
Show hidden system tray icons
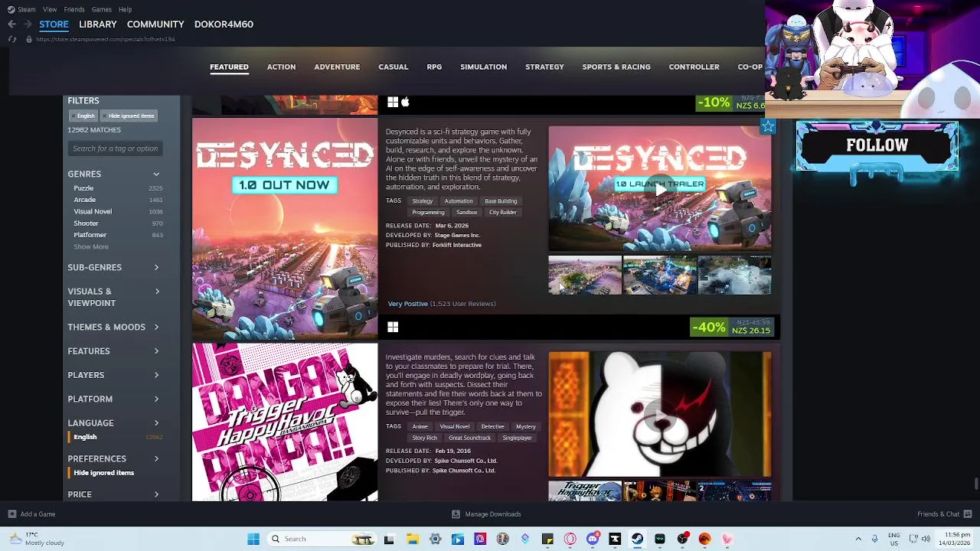point(858,539)
